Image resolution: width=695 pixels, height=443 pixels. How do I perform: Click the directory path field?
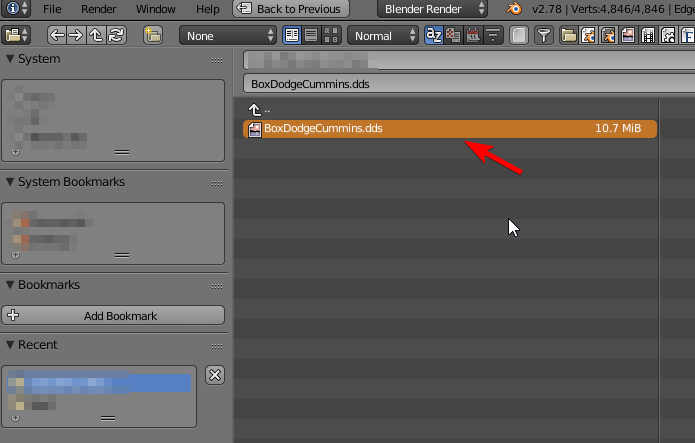(x=469, y=60)
